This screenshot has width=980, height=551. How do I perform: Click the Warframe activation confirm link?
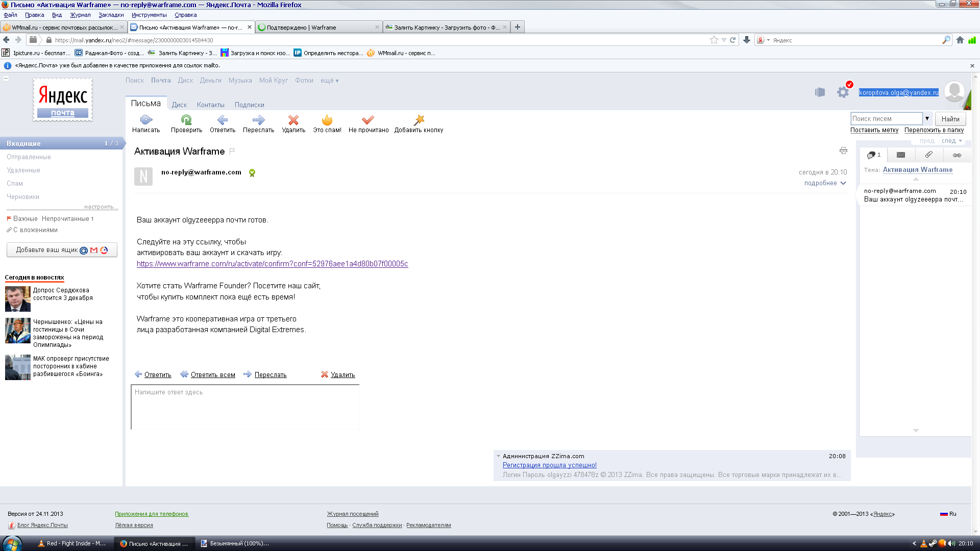[x=272, y=264]
